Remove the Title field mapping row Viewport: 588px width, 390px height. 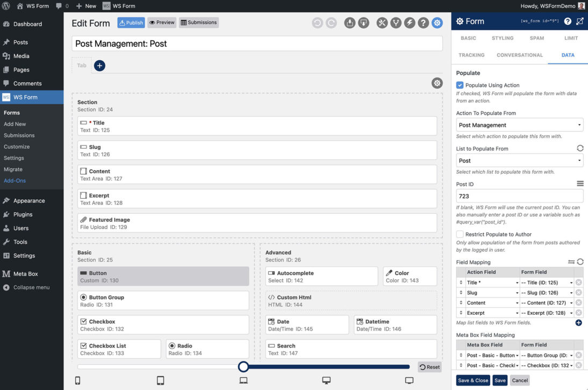pyautogui.click(x=579, y=283)
